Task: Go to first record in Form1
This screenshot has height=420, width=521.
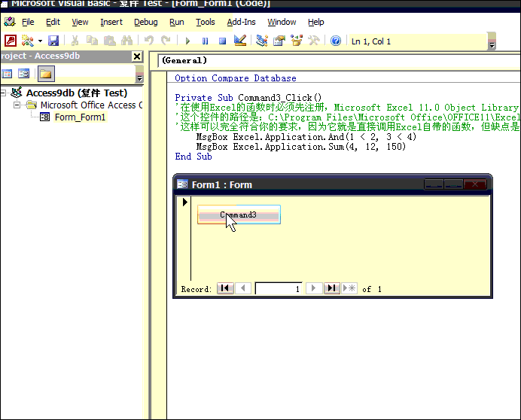Action: coord(225,288)
